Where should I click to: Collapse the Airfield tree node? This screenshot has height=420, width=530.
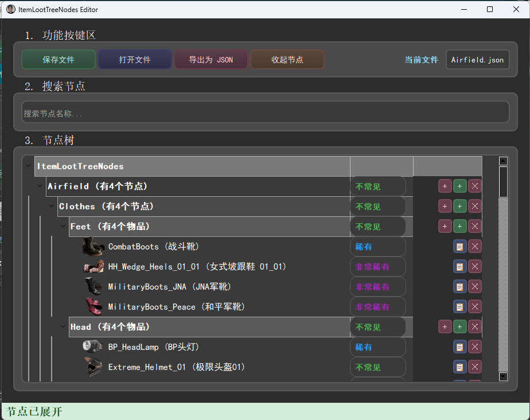(40, 186)
